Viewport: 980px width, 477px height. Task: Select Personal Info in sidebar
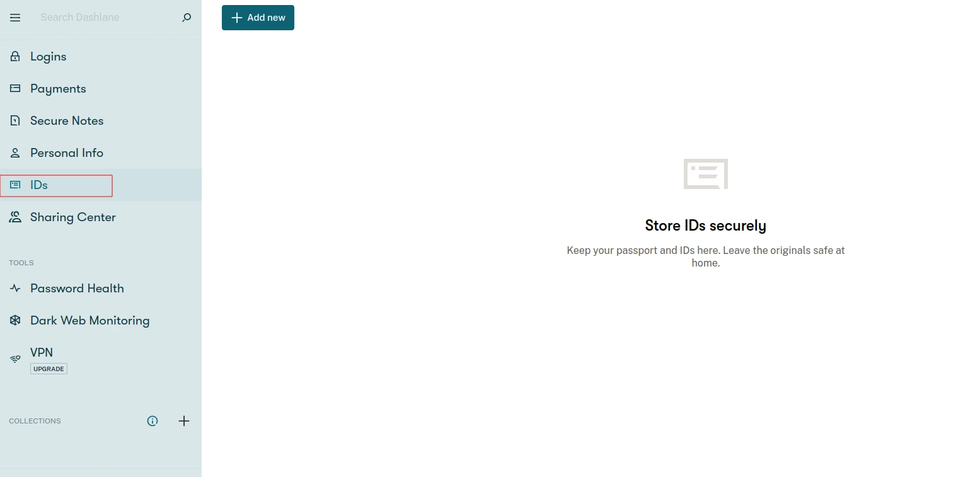point(101,153)
